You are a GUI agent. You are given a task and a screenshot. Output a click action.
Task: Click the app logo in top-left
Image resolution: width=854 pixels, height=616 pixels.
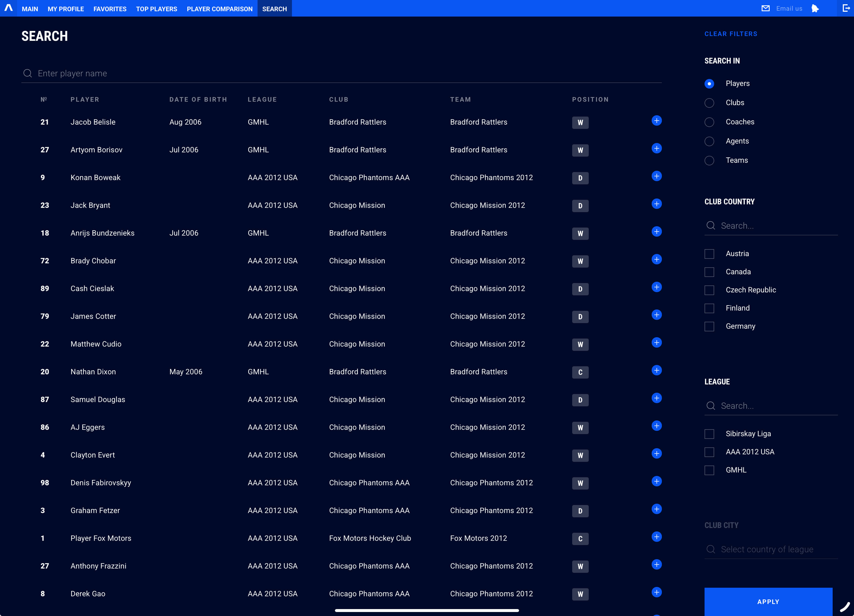click(8, 8)
